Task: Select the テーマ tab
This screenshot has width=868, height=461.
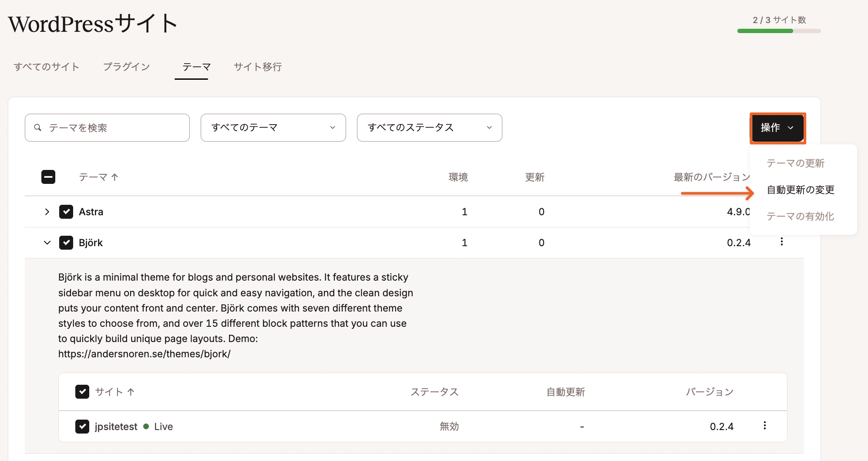Action: [x=197, y=67]
